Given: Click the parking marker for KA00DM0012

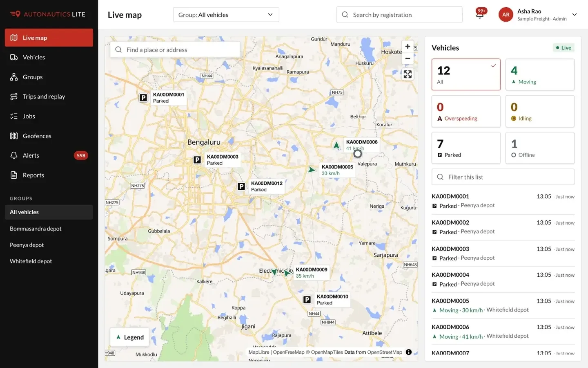Looking at the screenshot, I should click(x=241, y=186).
